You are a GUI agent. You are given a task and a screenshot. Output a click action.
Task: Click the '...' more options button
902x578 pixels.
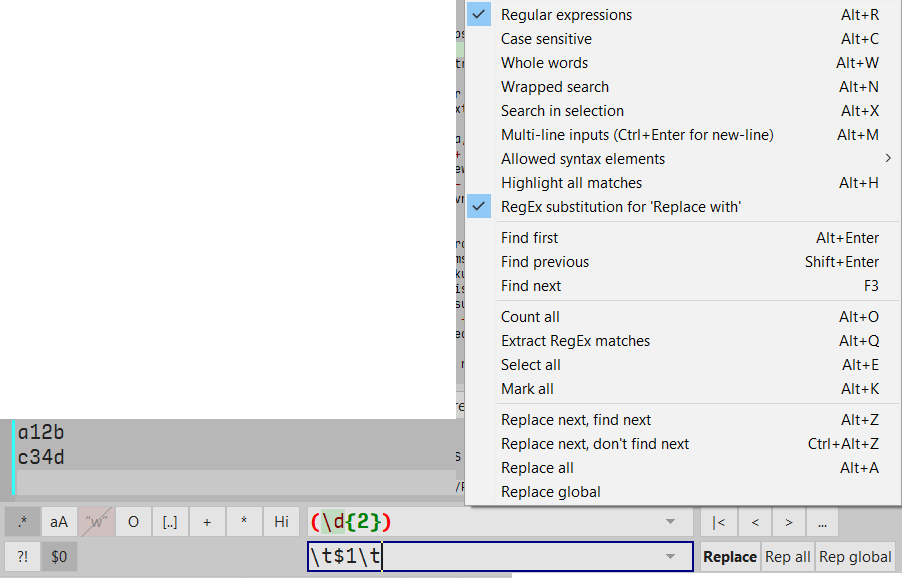coord(822,522)
